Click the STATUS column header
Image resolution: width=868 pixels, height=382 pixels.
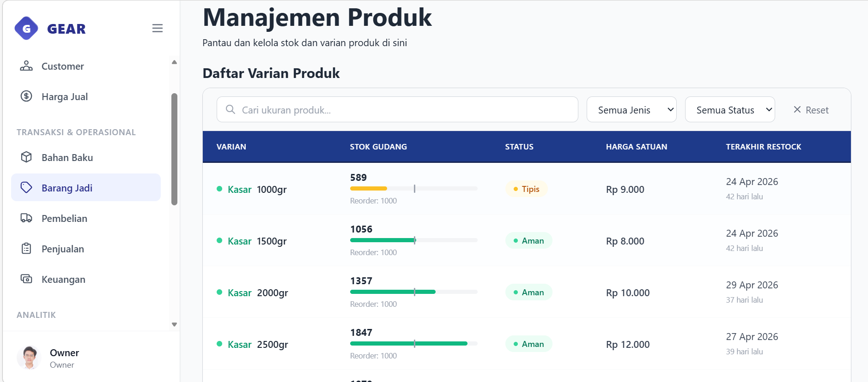coord(519,147)
